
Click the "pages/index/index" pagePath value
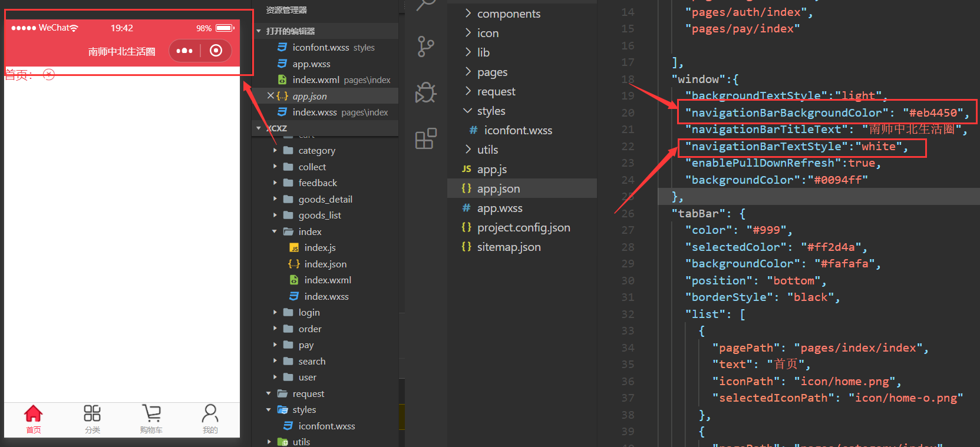(x=858, y=347)
